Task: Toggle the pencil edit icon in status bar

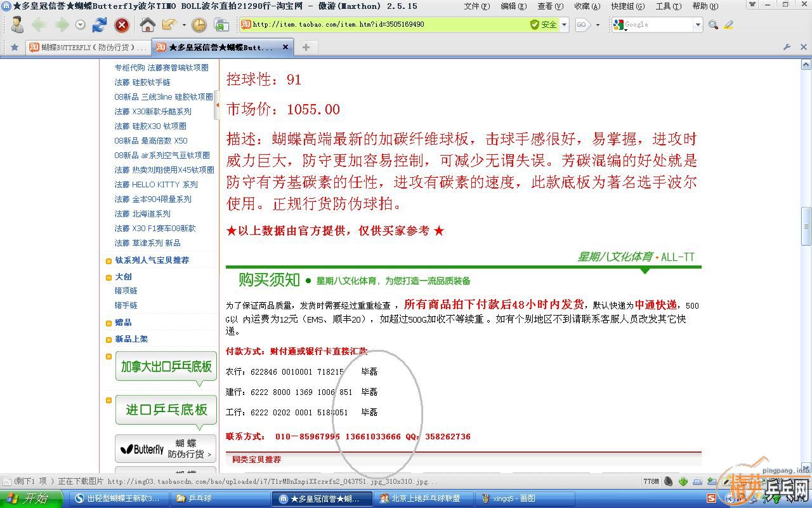Action: pos(726,480)
